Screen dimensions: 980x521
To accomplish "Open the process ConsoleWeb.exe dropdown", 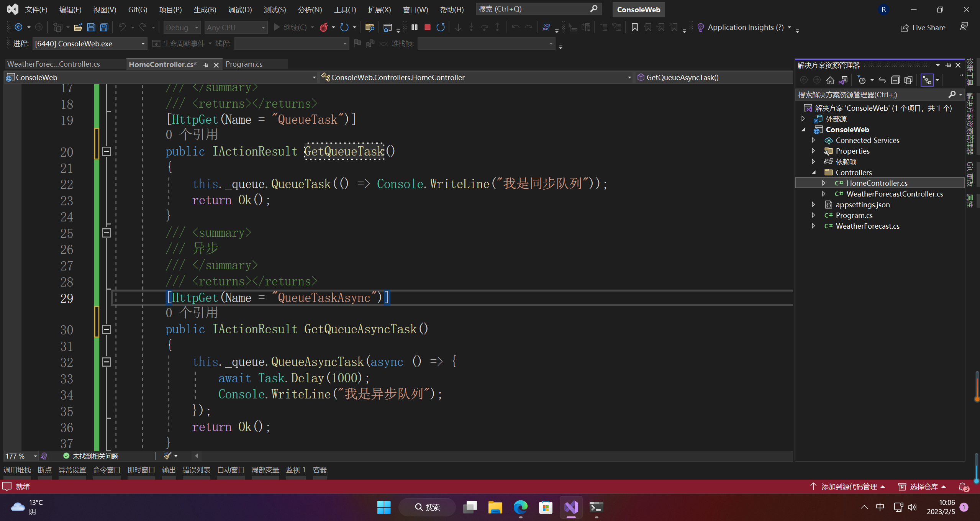I will pos(143,44).
